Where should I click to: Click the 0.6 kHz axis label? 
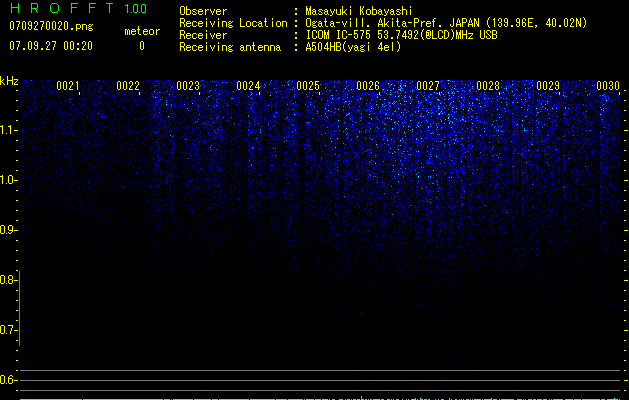pos(7,380)
